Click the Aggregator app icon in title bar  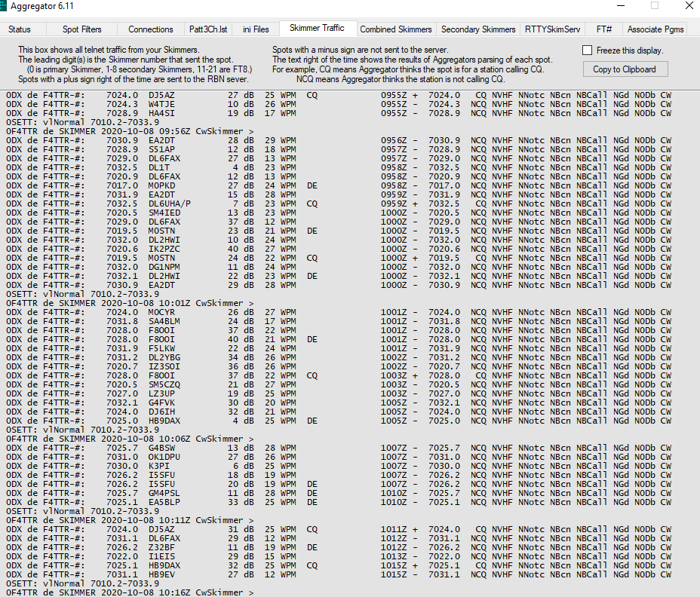[3, 6]
